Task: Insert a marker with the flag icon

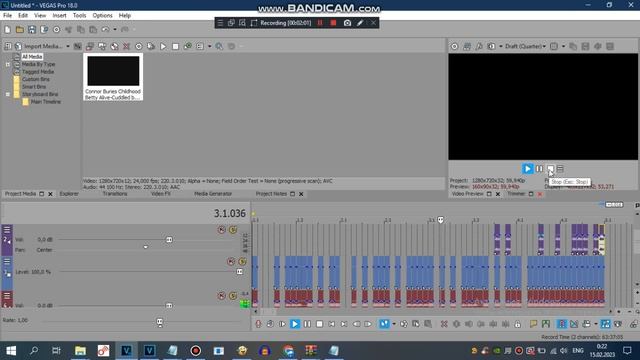Action: [533, 324]
